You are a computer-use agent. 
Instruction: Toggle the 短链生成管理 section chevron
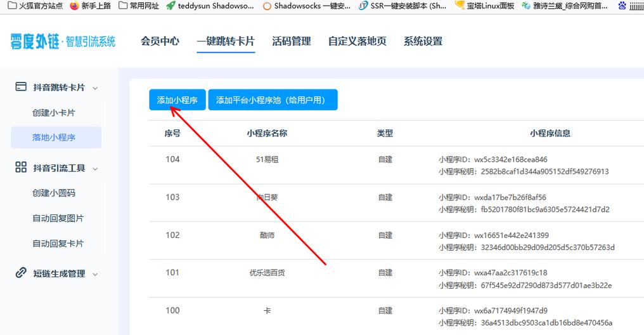coord(95,274)
